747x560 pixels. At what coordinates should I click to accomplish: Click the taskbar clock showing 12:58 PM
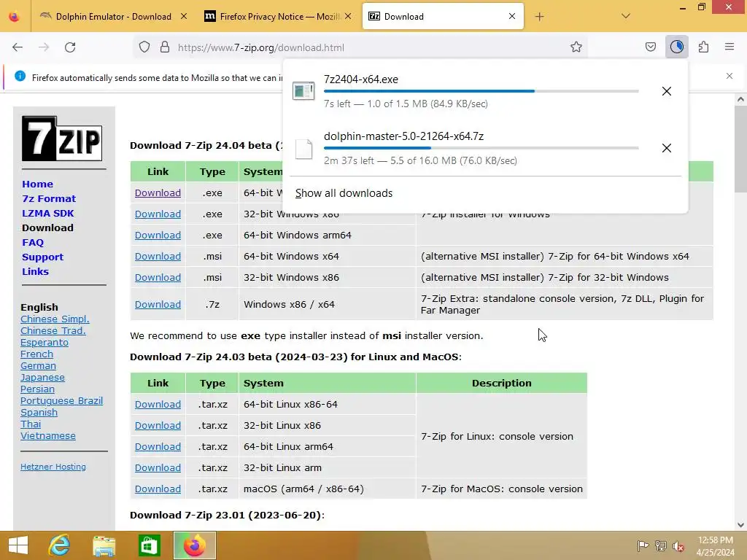(x=715, y=545)
